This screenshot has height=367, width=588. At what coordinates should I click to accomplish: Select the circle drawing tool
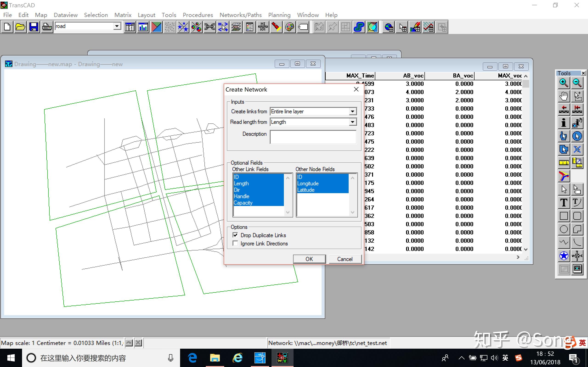click(x=563, y=229)
